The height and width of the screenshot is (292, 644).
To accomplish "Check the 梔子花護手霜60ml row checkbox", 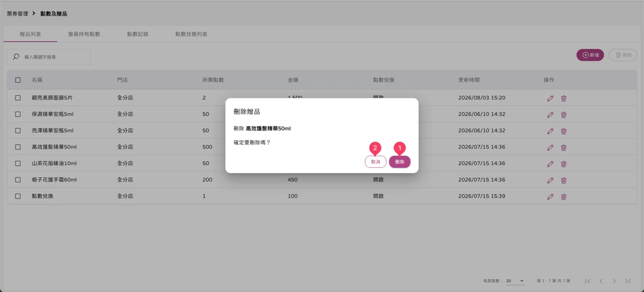I will (18, 179).
